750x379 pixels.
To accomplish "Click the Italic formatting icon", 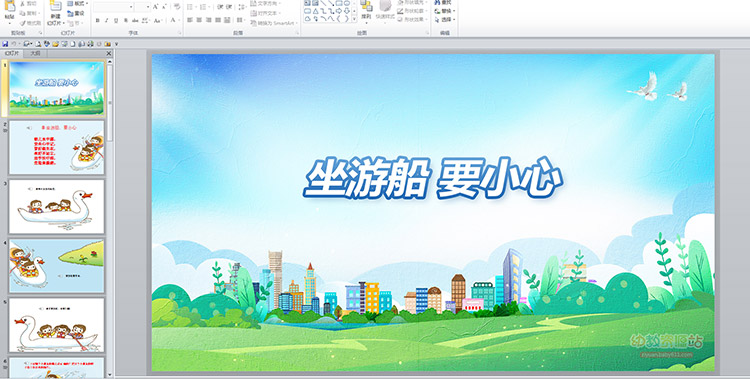I will pos(107,21).
